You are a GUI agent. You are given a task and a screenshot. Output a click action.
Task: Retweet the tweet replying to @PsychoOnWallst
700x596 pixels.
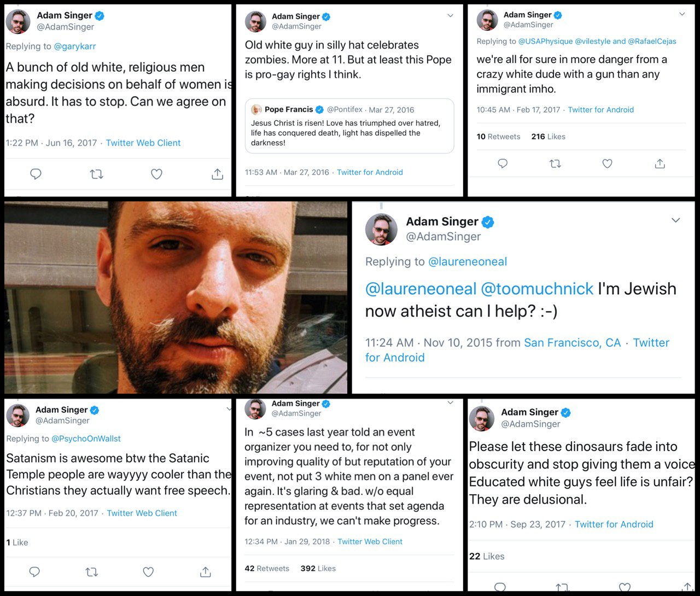pyautogui.click(x=91, y=572)
